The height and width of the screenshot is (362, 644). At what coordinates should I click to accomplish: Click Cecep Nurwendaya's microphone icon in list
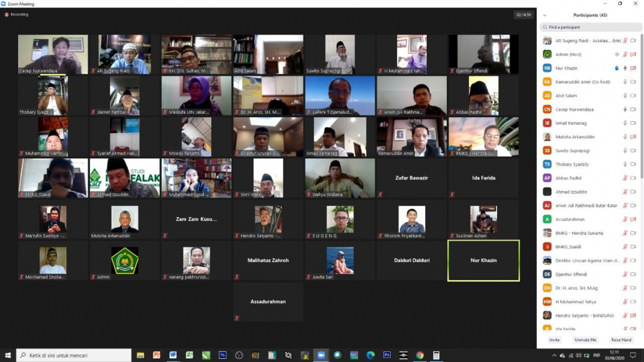pyautogui.click(x=625, y=110)
